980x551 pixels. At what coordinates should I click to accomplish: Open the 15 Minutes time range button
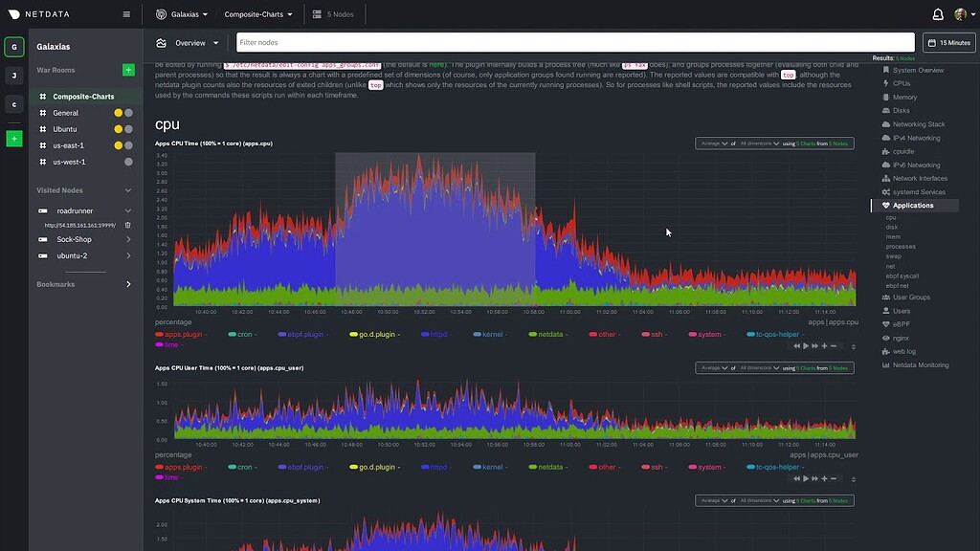950,42
